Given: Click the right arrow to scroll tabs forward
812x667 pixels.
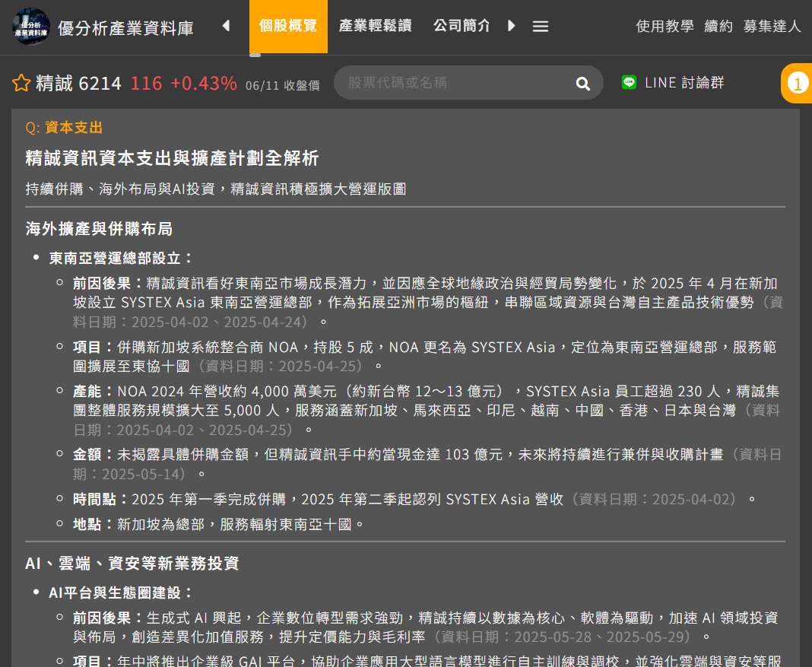Looking at the screenshot, I should (511, 25).
